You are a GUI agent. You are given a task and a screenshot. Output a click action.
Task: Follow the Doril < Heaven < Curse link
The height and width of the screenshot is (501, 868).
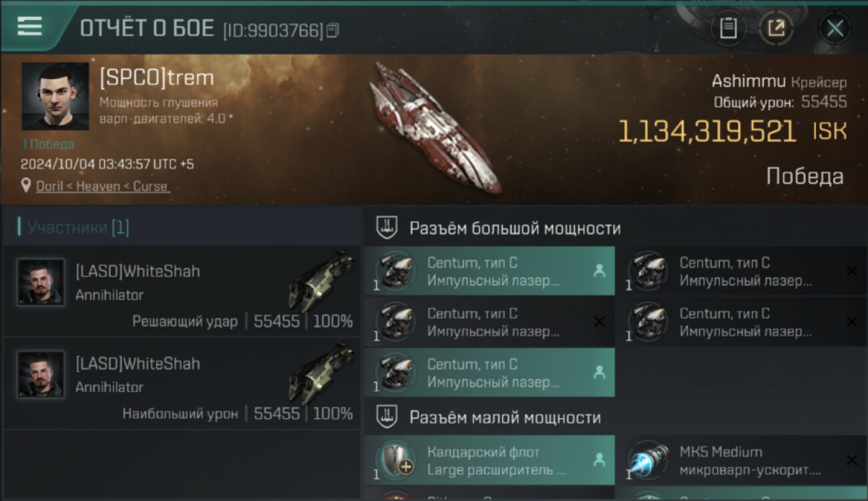click(103, 186)
